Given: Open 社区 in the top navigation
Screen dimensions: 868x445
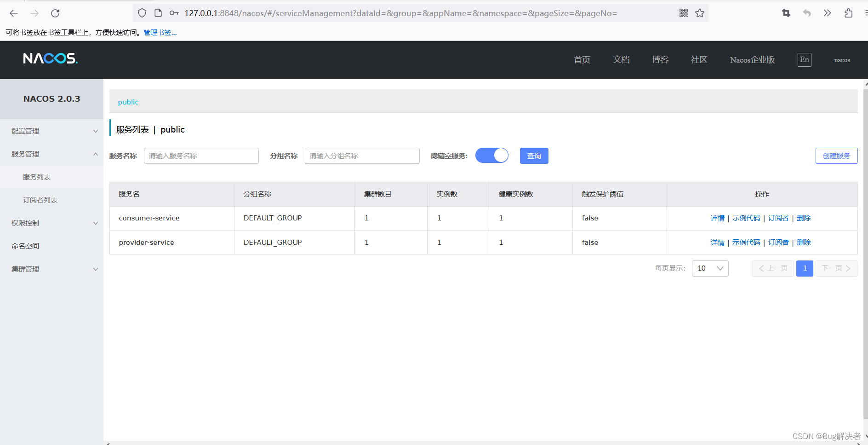Looking at the screenshot, I should coord(699,60).
